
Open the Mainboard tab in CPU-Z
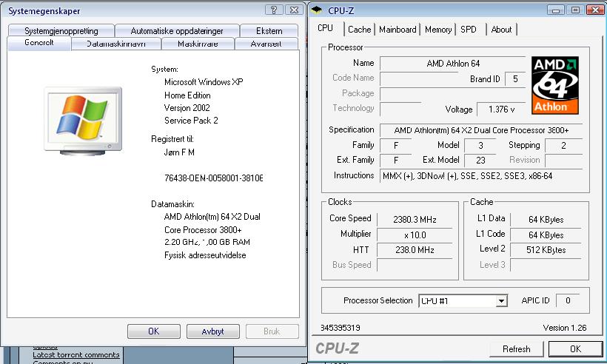(x=398, y=30)
